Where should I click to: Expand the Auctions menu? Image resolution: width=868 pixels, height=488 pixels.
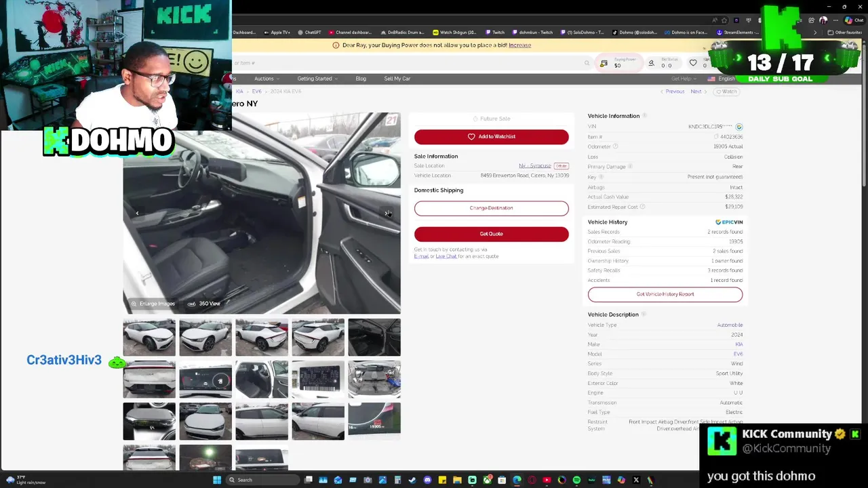(266, 79)
